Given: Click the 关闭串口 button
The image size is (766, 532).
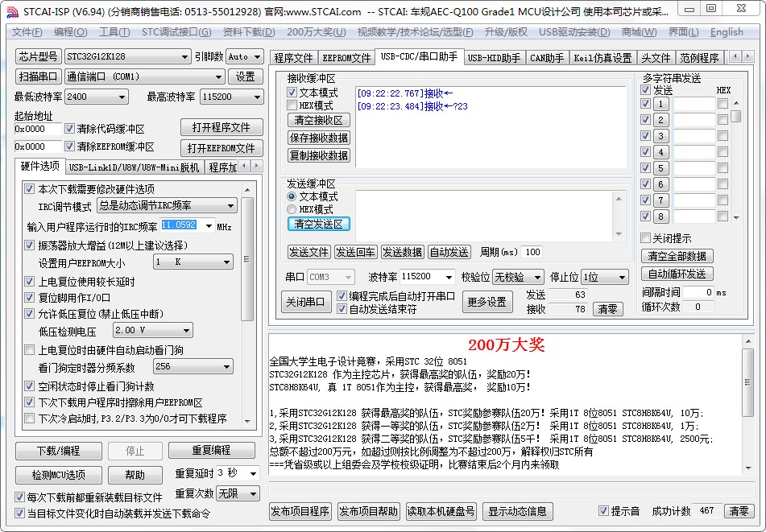Looking at the screenshot, I should point(304,302).
